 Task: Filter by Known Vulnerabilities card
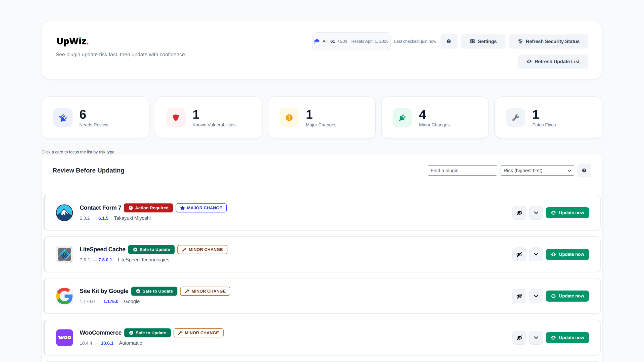[x=209, y=117]
